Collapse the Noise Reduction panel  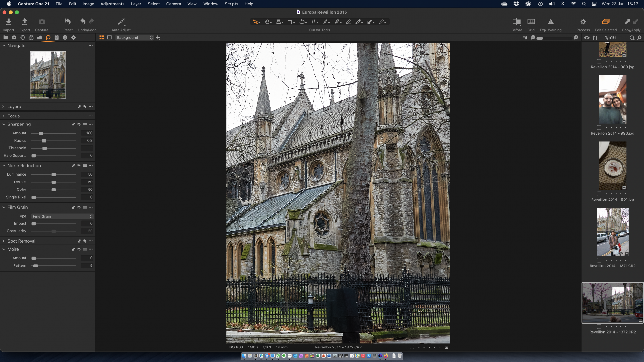4,166
